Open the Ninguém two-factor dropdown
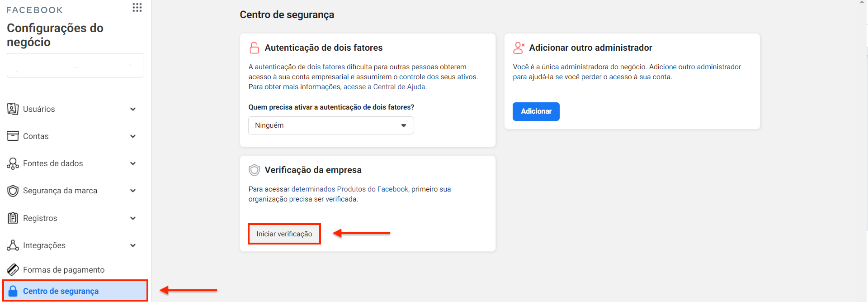The height and width of the screenshot is (302, 868). [331, 125]
